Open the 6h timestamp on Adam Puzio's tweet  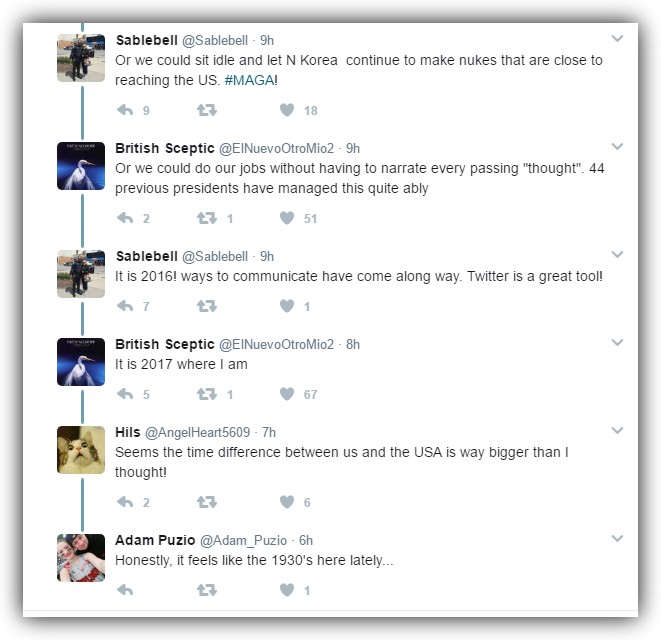(307, 540)
